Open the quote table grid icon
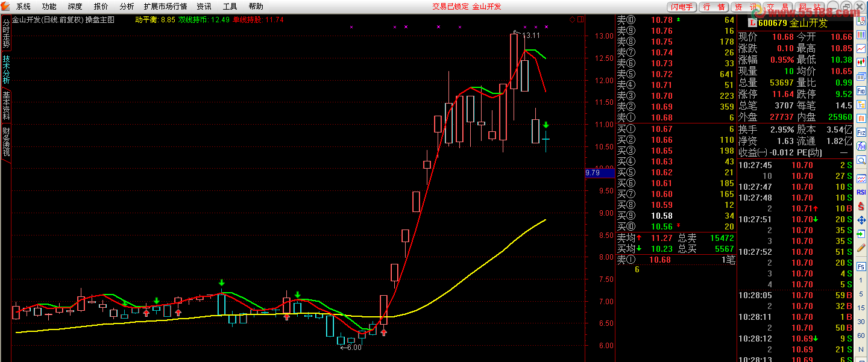This screenshot has height=362, width=868. [861, 34]
